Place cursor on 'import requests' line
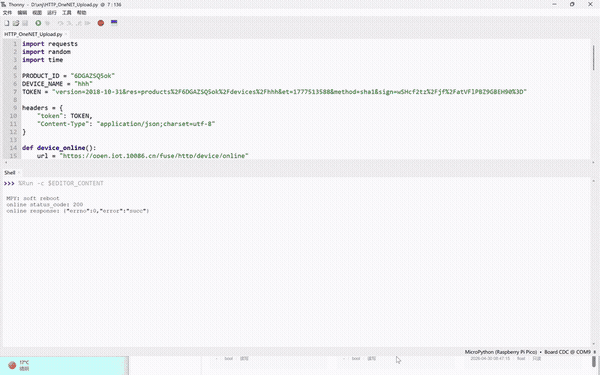Image resolution: width=600 pixels, height=375 pixels. pos(50,44)
